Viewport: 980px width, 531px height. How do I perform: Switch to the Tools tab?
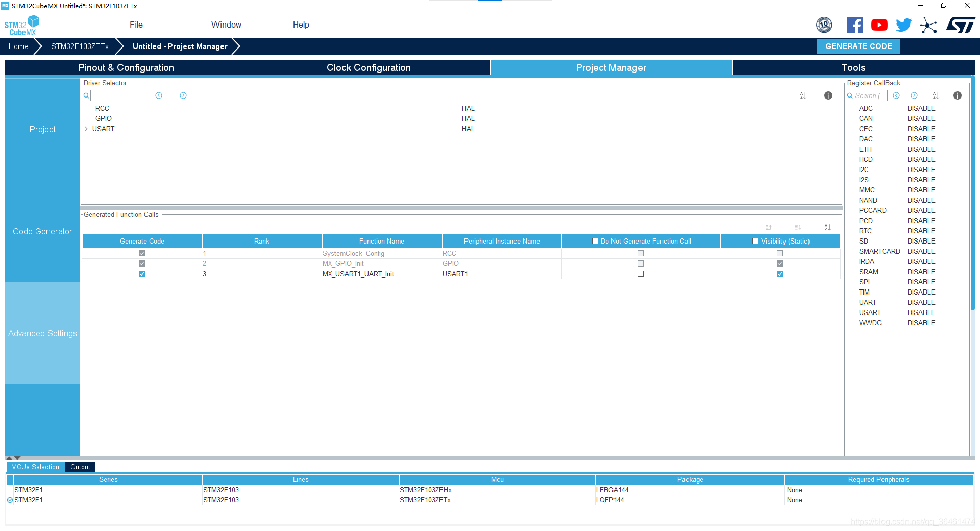coord(853,67)
